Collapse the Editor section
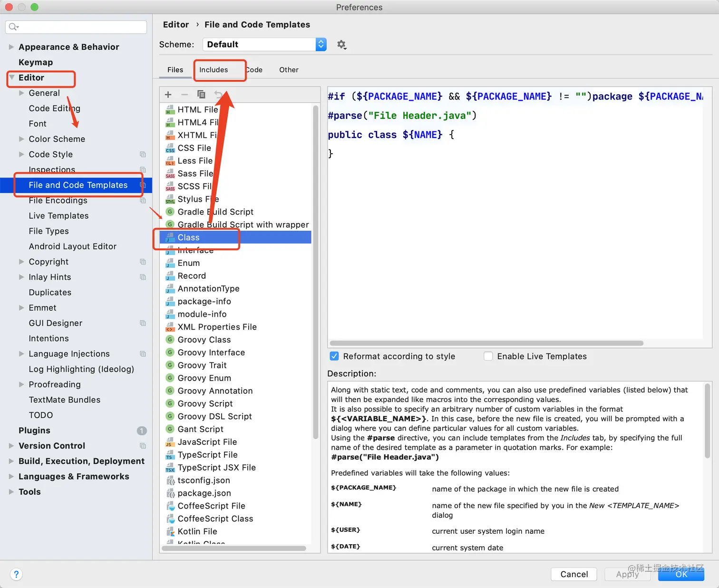 click(x=12, y=78)
